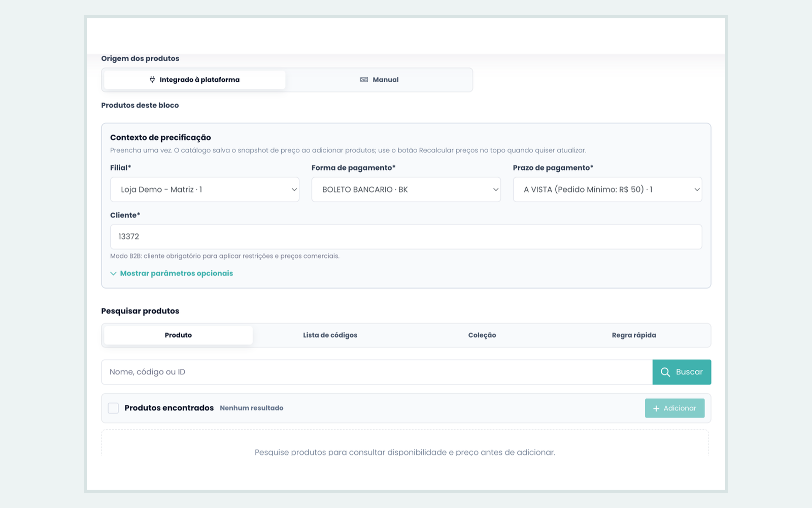This screenshot has height=508, width=812.
Task: Switch to the Coleção tab
Action: (482, 335)
